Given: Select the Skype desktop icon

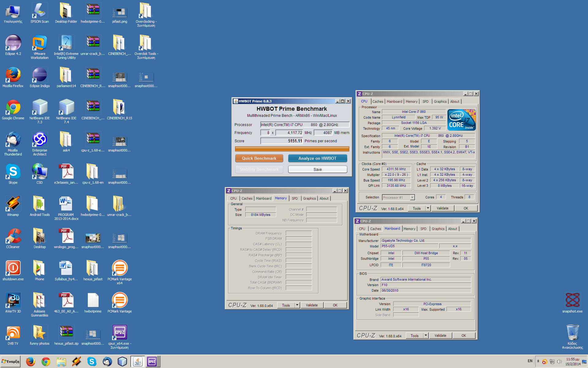Looking at the screenshot, I should tap(13, 174).
